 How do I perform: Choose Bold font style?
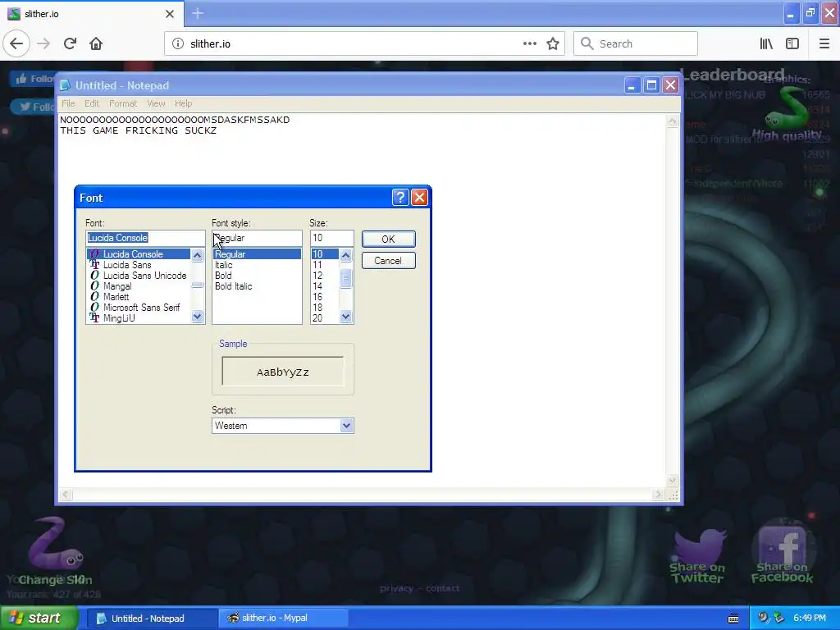click(x=223, y=276)
